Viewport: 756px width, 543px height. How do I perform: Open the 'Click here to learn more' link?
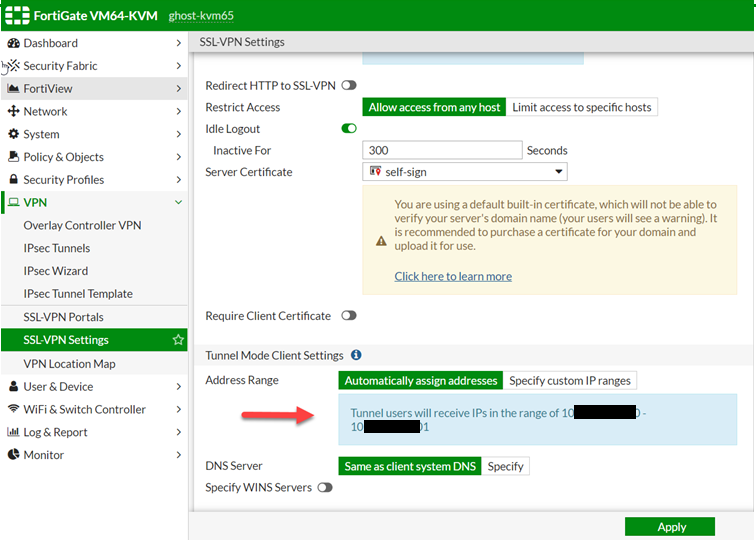coord(453,276)
